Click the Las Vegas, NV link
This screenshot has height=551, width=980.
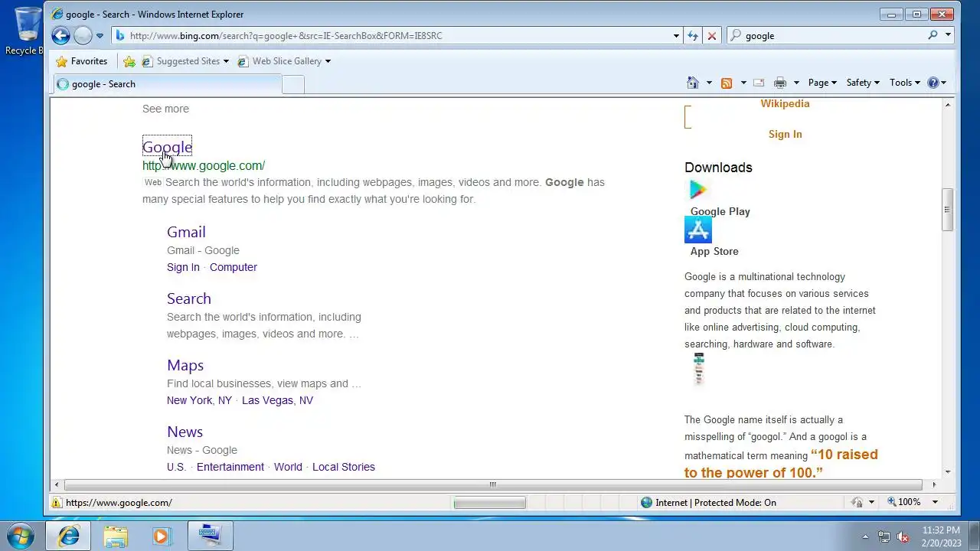277,400
